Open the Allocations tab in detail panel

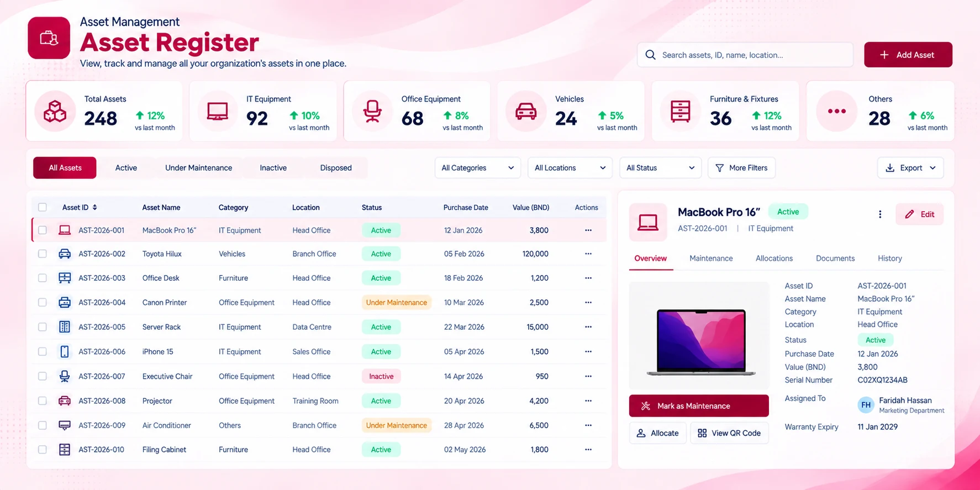click(774, 259)
